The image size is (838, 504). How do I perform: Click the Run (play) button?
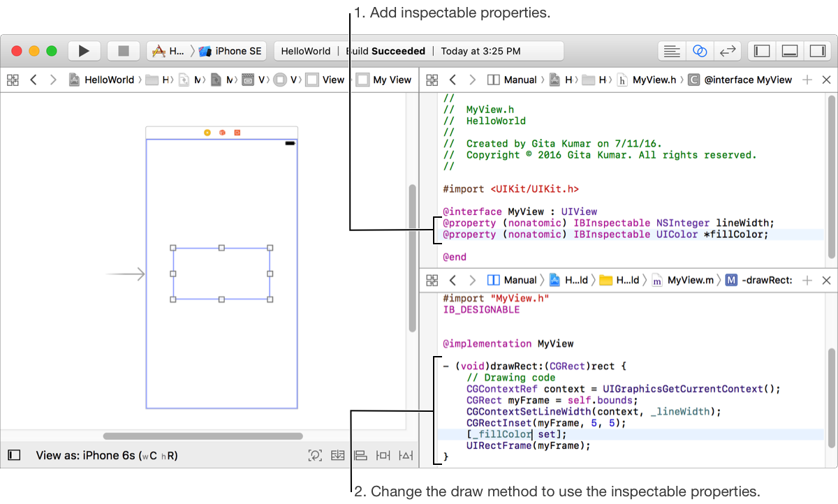84,51
